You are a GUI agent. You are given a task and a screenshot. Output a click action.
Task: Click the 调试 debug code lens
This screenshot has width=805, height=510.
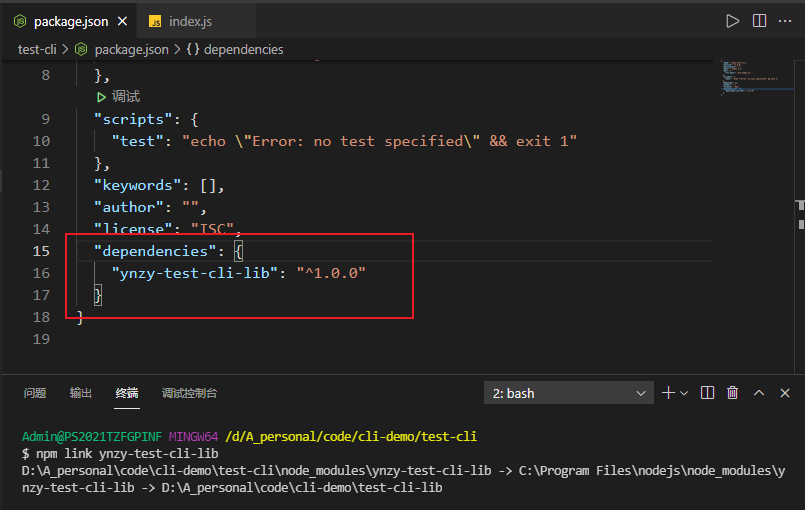point(119,97)
